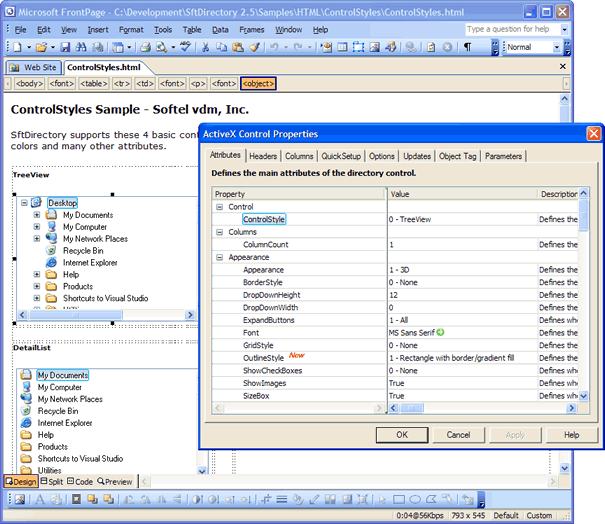605x524 pixels.
Task: Click the New Page toolbar icon
Action: click(x=17, y=47)
